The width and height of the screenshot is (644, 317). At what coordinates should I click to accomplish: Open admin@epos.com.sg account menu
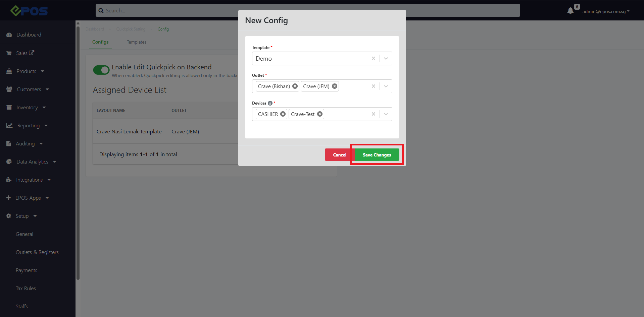click(606, 11)
